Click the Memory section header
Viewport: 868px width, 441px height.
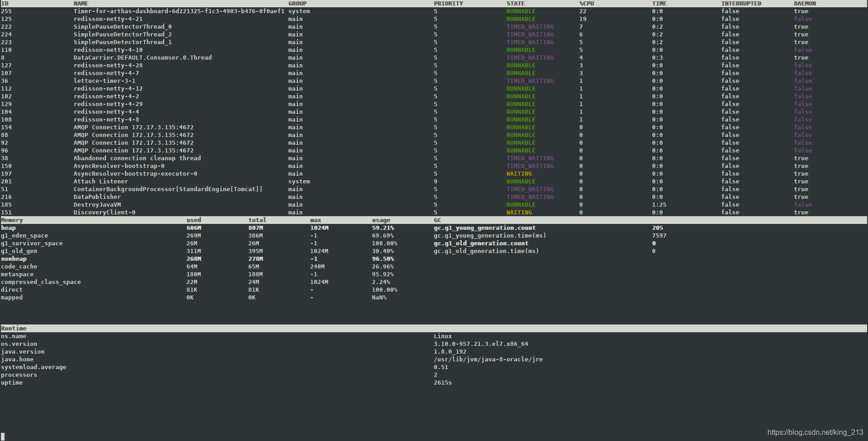click(12, 220)
